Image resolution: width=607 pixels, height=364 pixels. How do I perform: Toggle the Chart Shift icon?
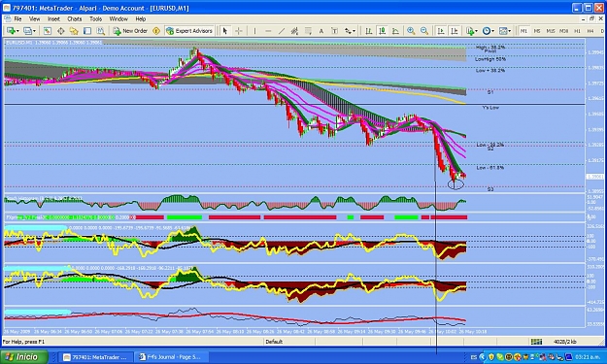tap(455, 31)
